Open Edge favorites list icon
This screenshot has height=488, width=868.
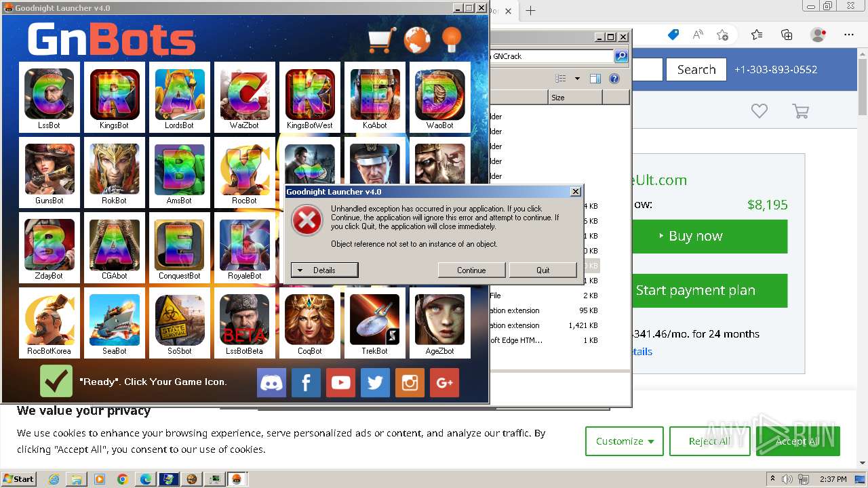tap(757, 35)
